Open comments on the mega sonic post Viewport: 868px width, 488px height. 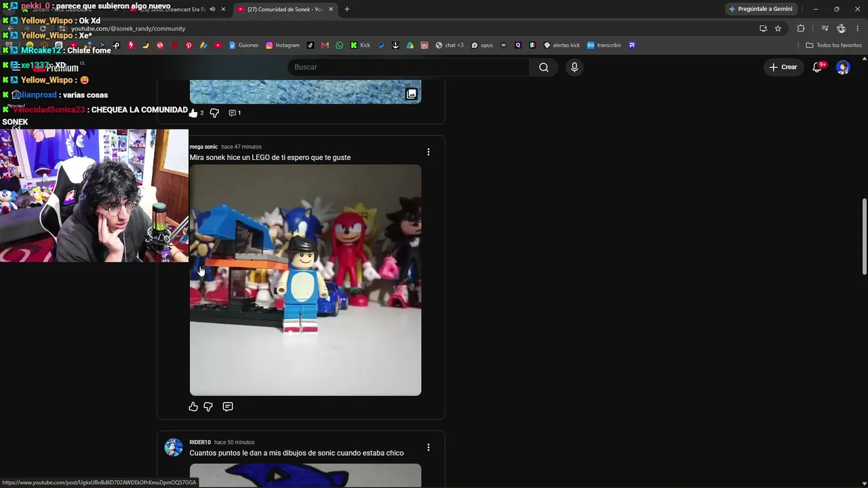pyautogui.click(x=228, y=407)
